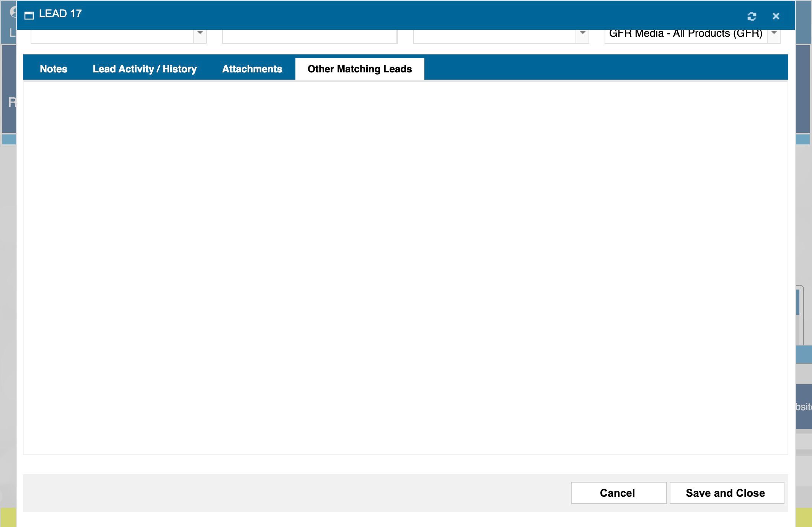The height and width of the screenshot is (527, 812).
Task: Focus the second empty text field
Action: (x=309, y=36)
